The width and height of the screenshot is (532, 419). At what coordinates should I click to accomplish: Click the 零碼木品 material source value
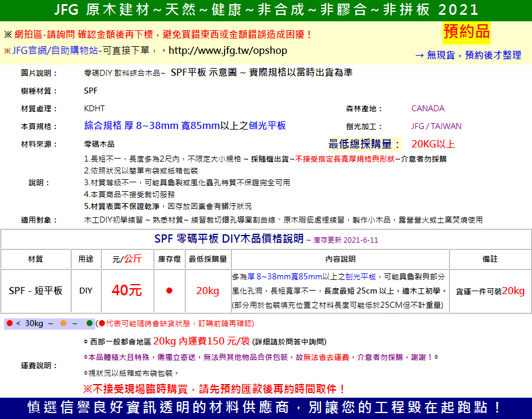[x=99, y=144]
